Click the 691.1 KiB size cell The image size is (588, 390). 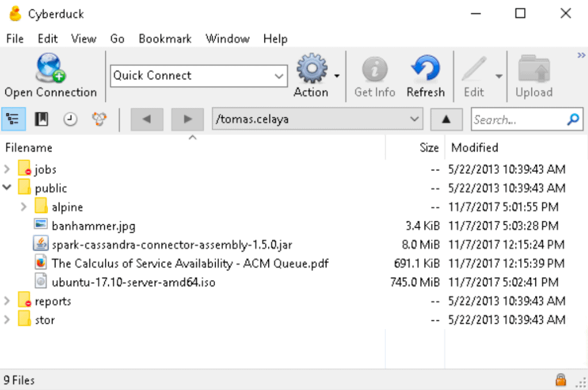pyautogui.click(x=417, y=263)
